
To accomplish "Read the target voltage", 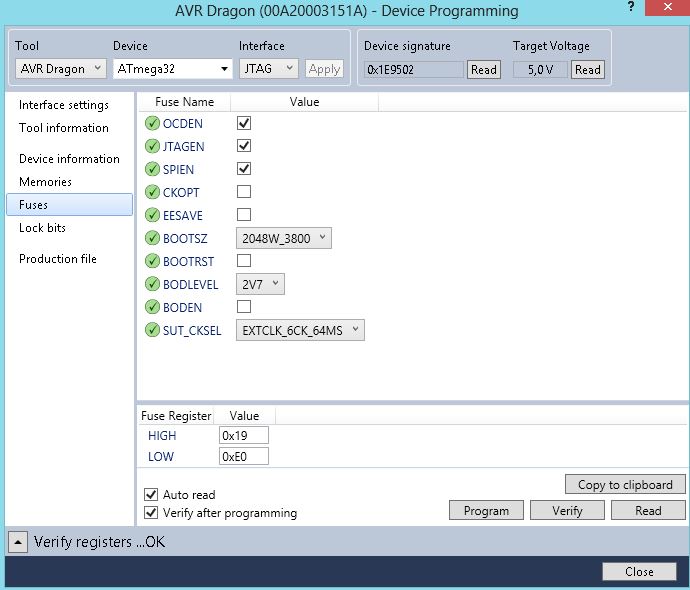I will (x=587, y=70).
